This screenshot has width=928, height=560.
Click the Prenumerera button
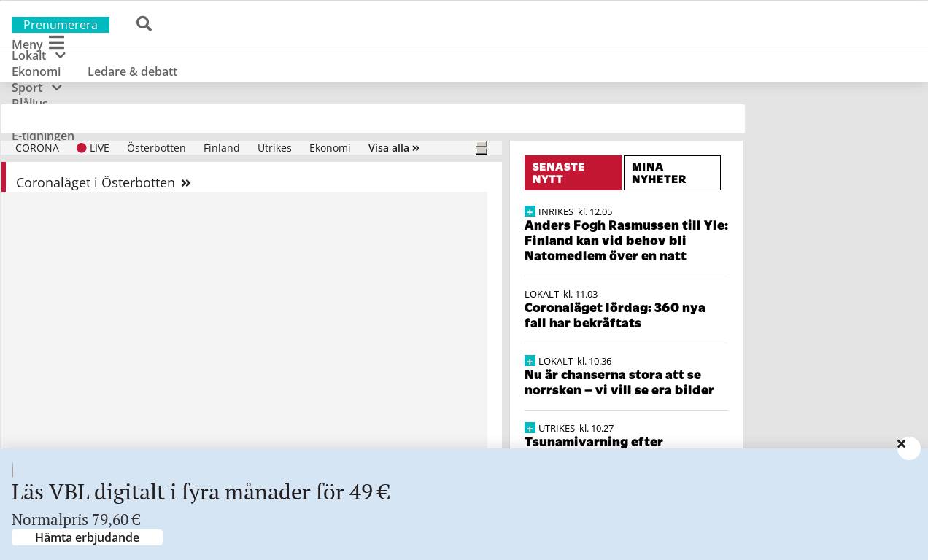61,25
